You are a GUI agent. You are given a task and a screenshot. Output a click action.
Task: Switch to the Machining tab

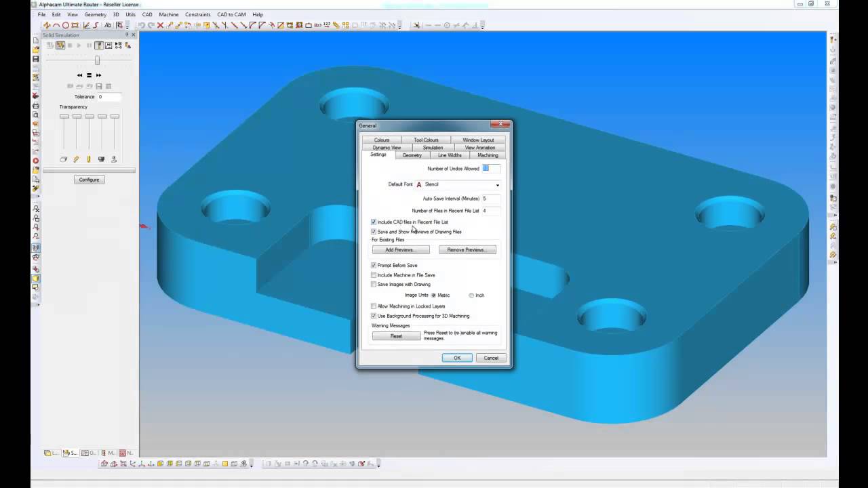click(488, 155)
